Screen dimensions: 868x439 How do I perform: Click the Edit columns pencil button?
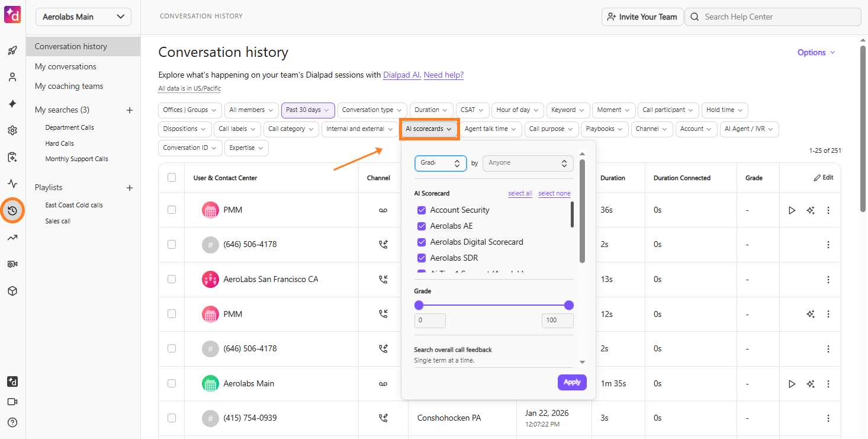click(x=824, y=178)
